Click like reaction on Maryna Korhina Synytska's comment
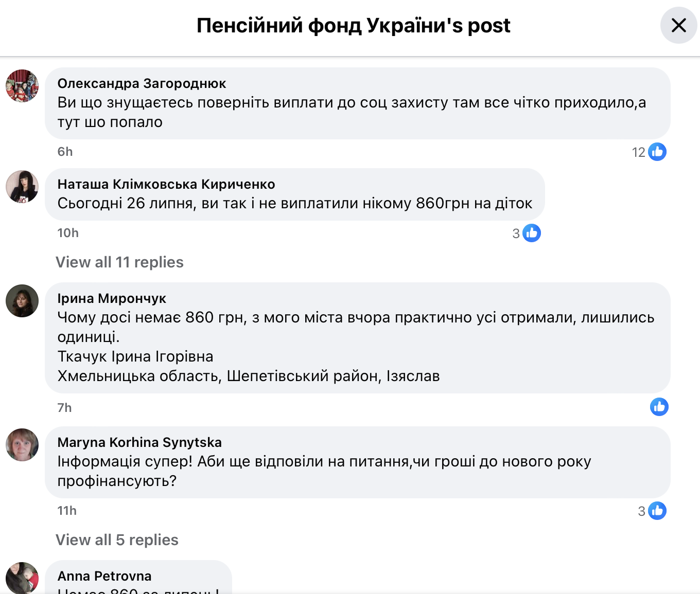 click(657, 511)
